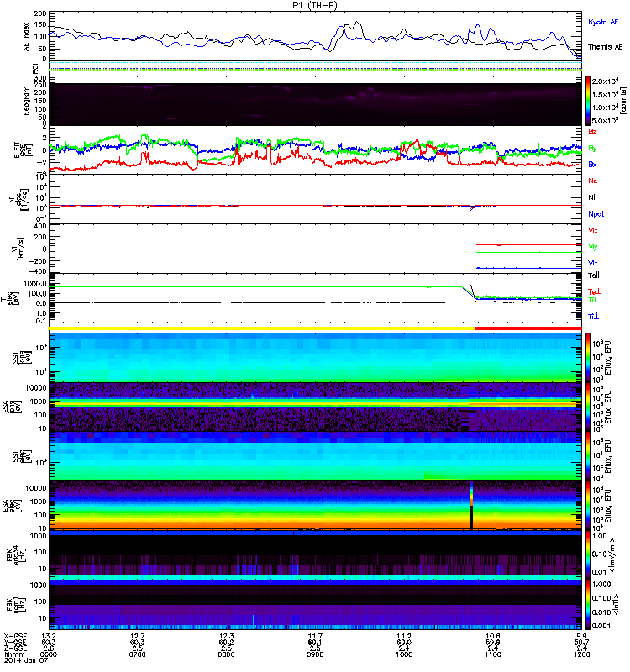Click the Keogram counts color bar
This screenshot has width=630, height=672.
pyautogui.click(x=588, y=101)
